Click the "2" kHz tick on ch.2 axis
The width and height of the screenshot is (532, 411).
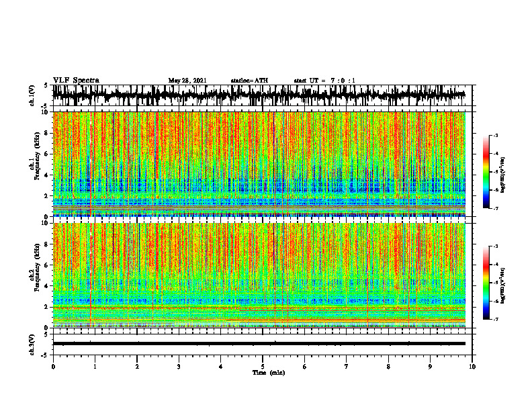[47, 307]
